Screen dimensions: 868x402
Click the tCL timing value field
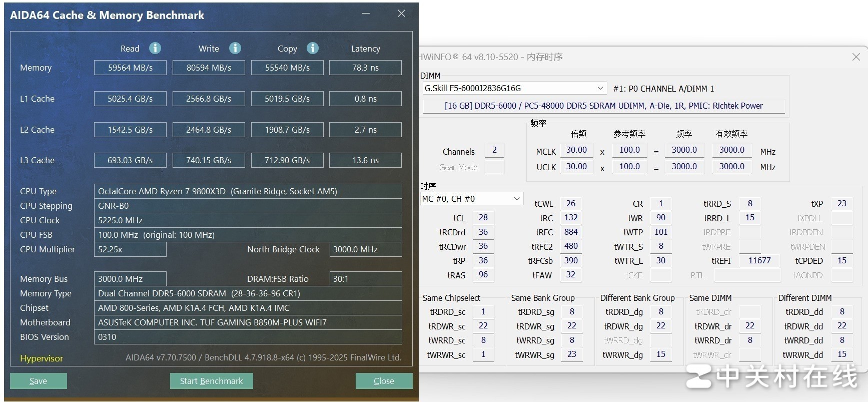[483, 218]
